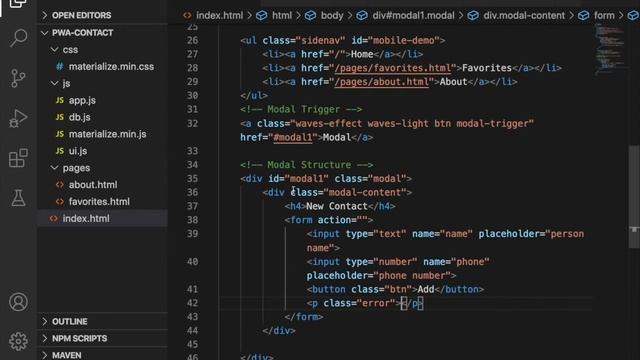
Task: Open db.js from the explorer
Action: pyautogui.click(x=80, y=117)
